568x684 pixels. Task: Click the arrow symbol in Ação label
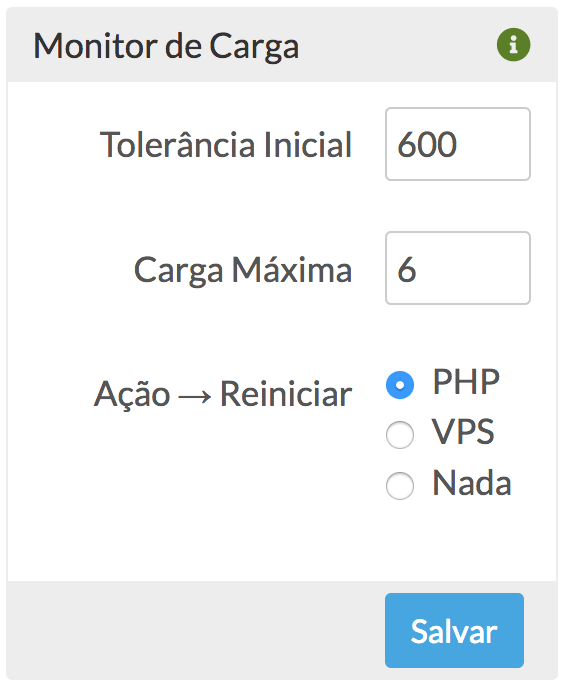(x=195, y=396)
